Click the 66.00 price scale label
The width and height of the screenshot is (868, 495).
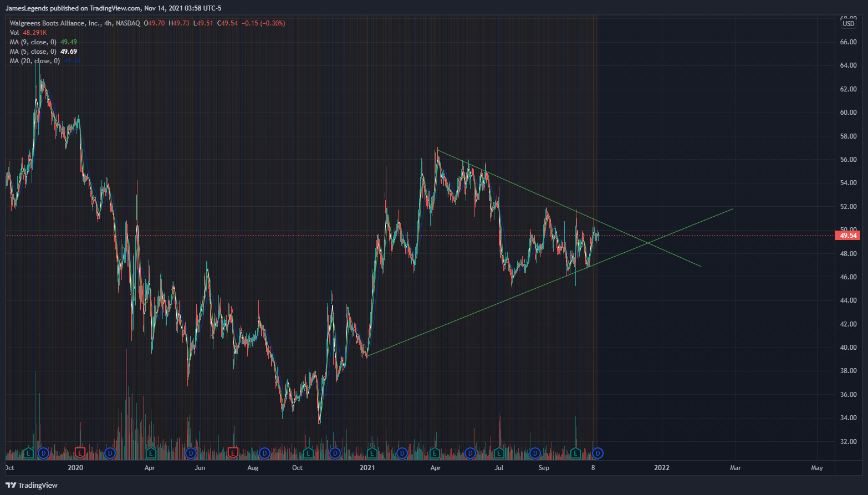[x=848, y=42]
